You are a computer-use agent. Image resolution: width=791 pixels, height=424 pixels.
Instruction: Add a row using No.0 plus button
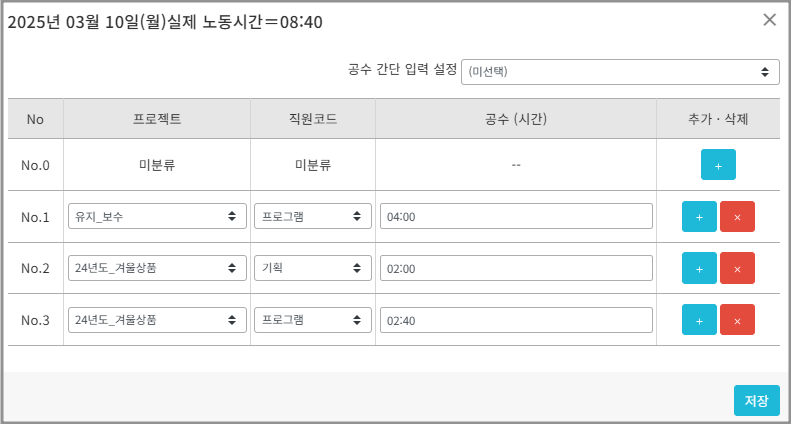point(718,164)
